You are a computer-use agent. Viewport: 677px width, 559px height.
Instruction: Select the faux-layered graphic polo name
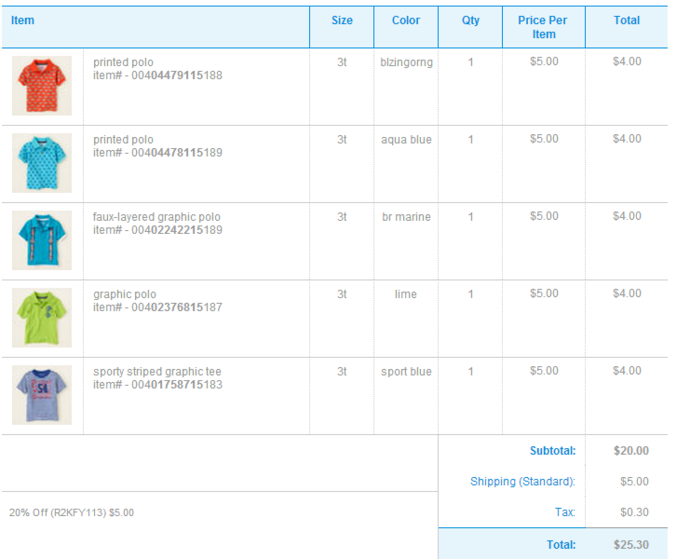click(157, 217)
